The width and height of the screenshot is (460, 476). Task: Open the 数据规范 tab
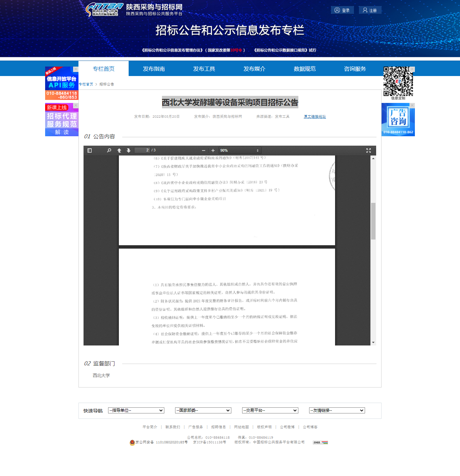click(304, 69)
